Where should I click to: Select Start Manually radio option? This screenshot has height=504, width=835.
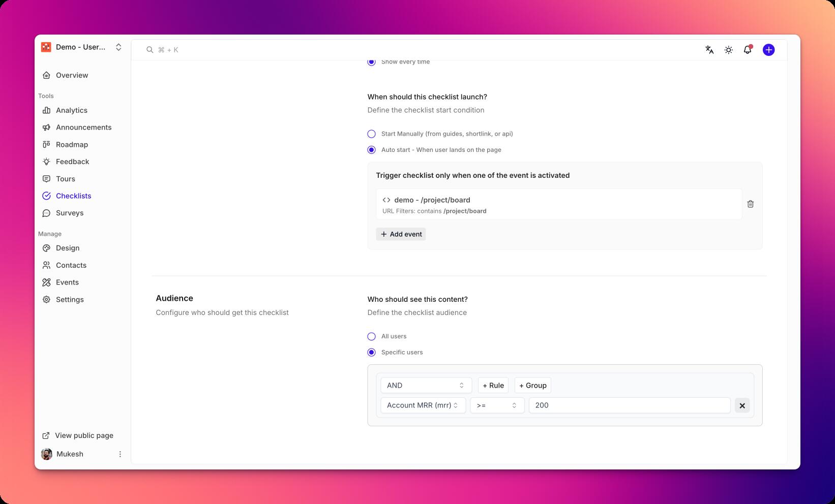372,134
